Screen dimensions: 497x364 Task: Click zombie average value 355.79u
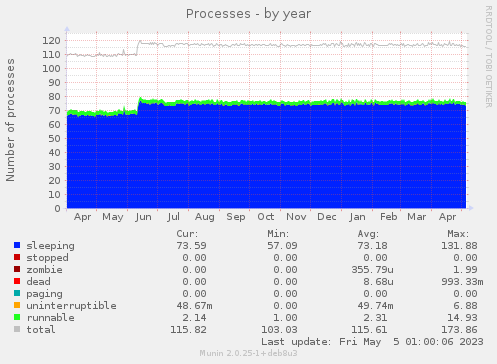(x=372, y=270)
